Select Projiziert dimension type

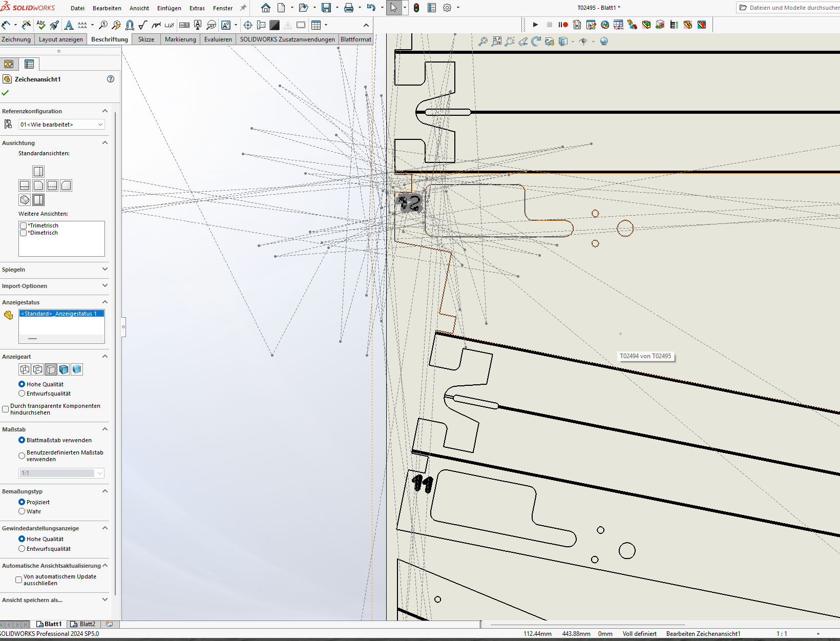coord(22,502)
